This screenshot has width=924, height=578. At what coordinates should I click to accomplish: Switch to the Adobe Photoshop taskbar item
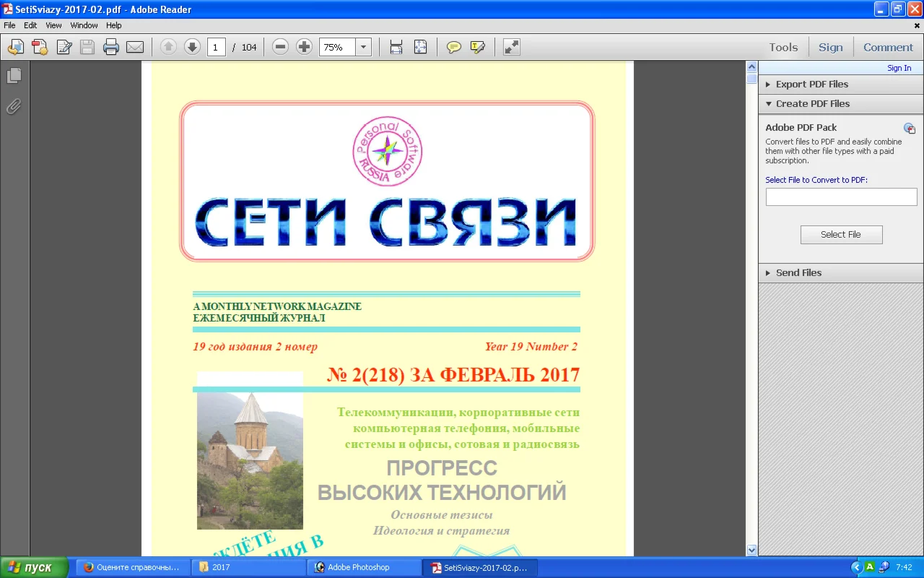tap(364, 566)
